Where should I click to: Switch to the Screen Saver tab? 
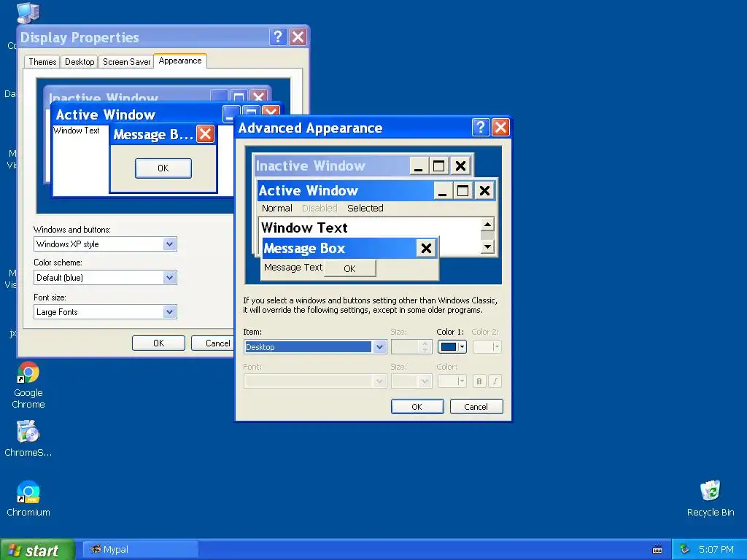[x=126, y=62]
